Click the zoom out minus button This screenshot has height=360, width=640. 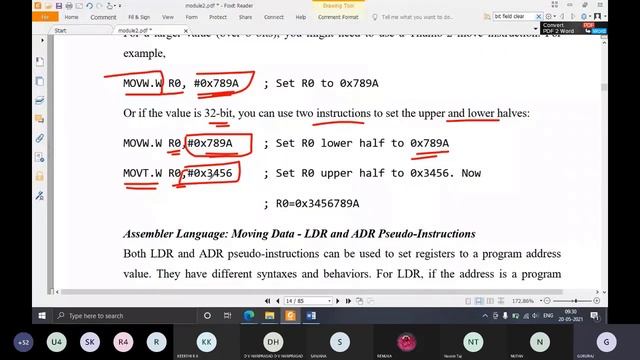[547, 301]
